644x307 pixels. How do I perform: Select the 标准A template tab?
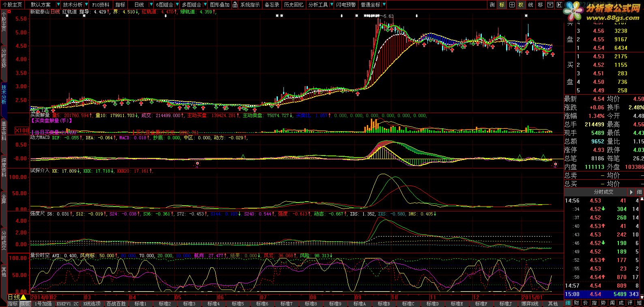pyautogui.click(x=360, y=304)
